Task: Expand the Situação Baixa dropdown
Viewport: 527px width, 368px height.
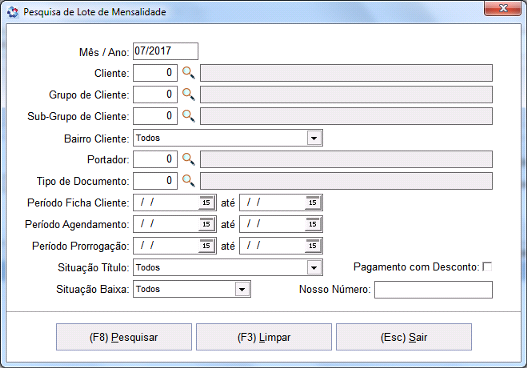Action: click(242, 289)
